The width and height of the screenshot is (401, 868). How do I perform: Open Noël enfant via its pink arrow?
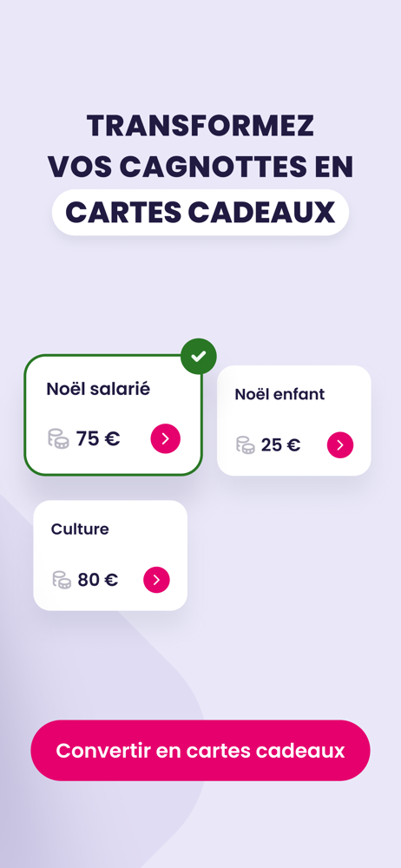point(340,445)
